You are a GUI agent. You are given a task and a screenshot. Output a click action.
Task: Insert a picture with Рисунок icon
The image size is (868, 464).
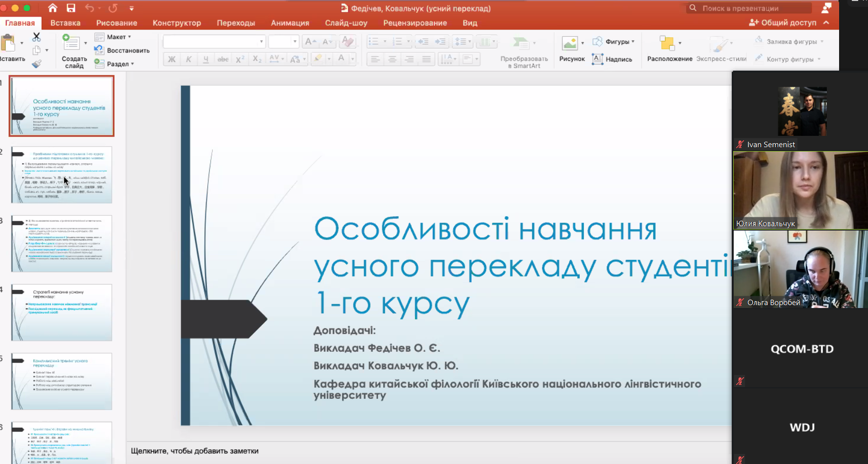[570, 44]
